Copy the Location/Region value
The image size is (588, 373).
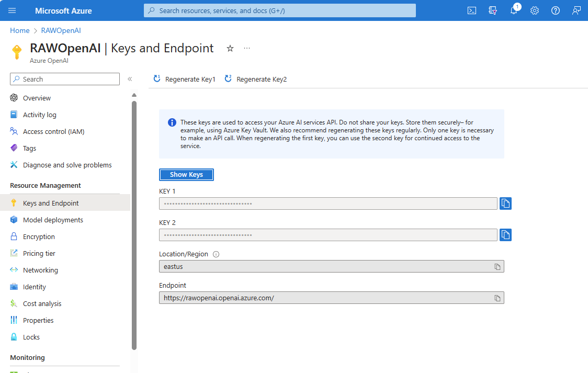497,266
